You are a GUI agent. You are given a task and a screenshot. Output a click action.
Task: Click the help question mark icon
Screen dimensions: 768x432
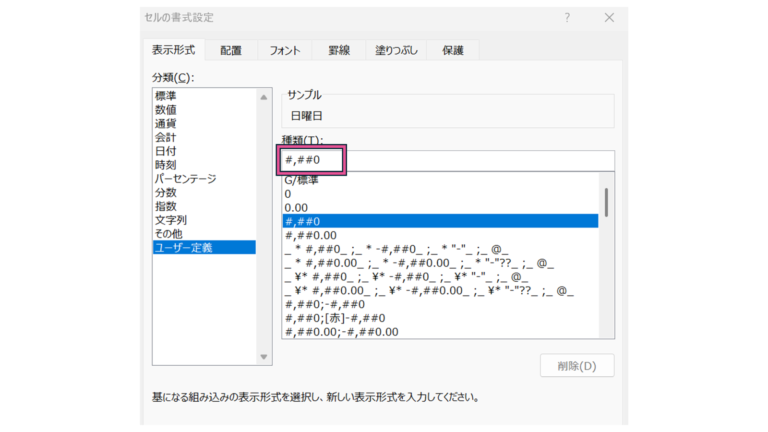(x=567, y=18)
